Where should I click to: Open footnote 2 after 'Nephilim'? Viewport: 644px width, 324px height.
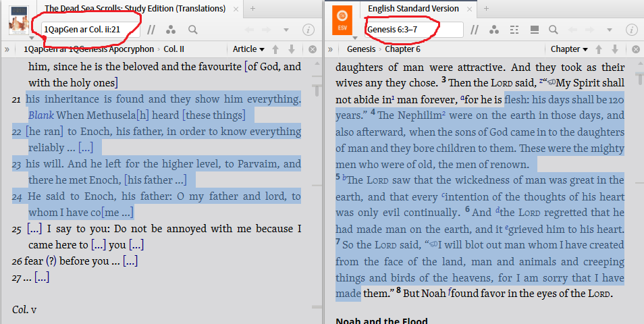444,114
